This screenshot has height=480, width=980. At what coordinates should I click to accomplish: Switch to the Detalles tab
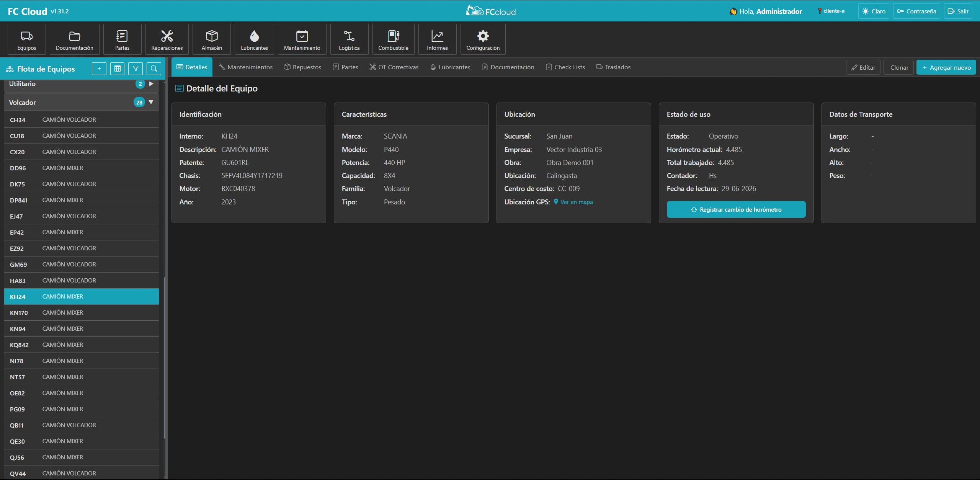point(192,67)
